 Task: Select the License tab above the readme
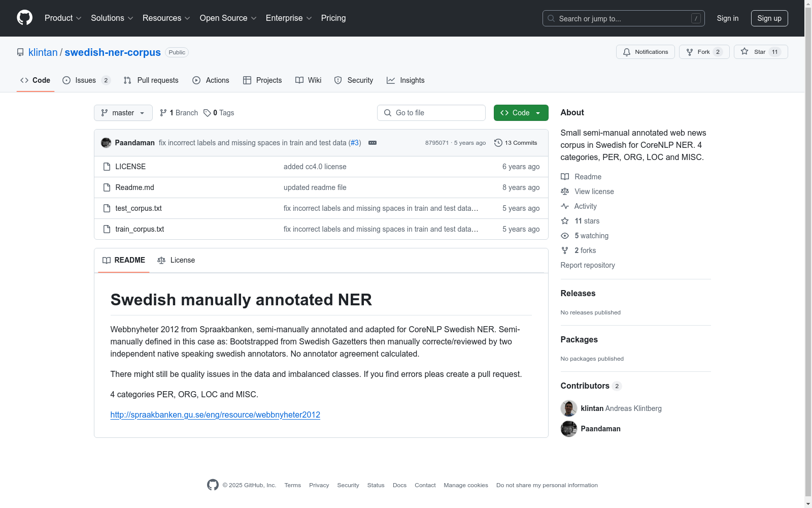pyautogui.click(x=176, y=260)
